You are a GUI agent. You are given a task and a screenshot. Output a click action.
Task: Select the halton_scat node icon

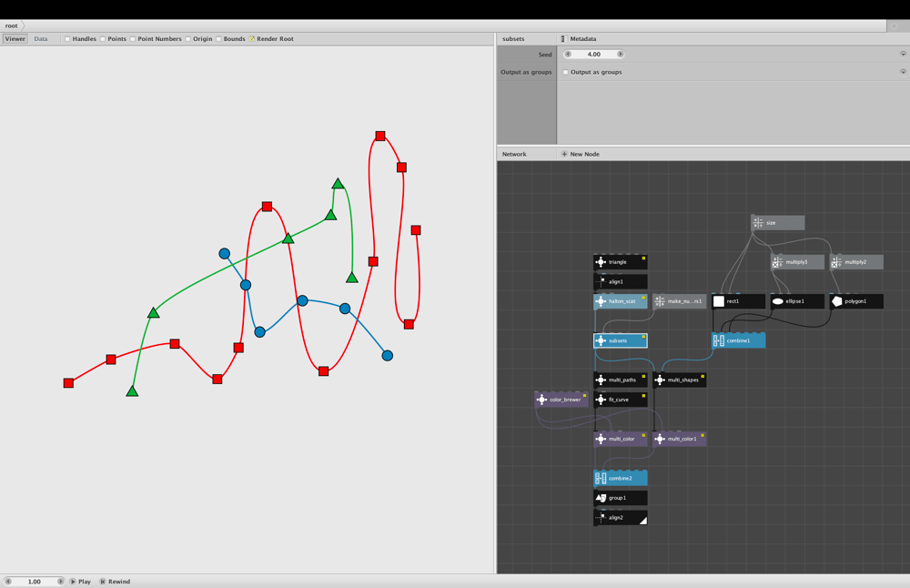(x=601, y=301)
